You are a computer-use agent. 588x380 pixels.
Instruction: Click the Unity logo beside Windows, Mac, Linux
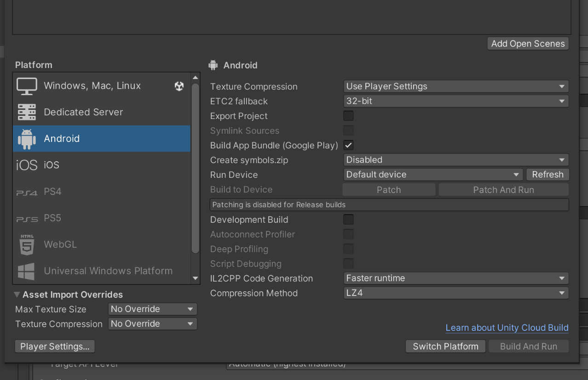[x=179, y=86]
